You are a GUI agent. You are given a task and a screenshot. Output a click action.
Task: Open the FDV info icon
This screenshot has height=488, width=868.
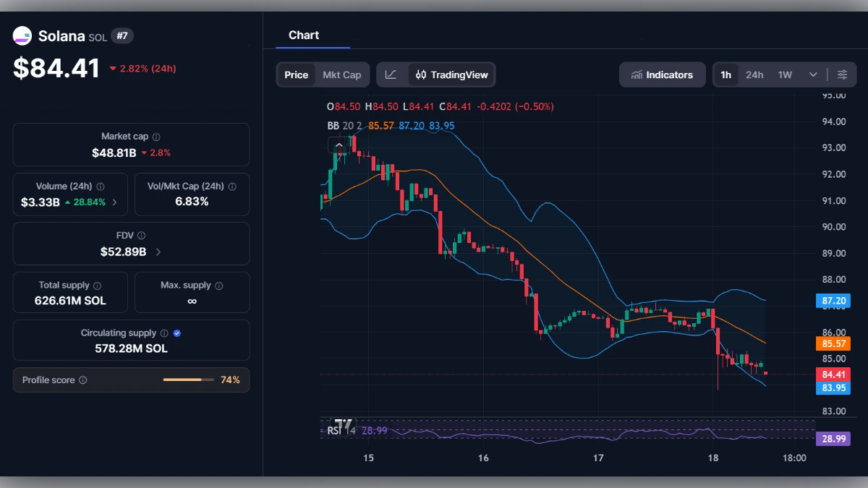(141, 236)
